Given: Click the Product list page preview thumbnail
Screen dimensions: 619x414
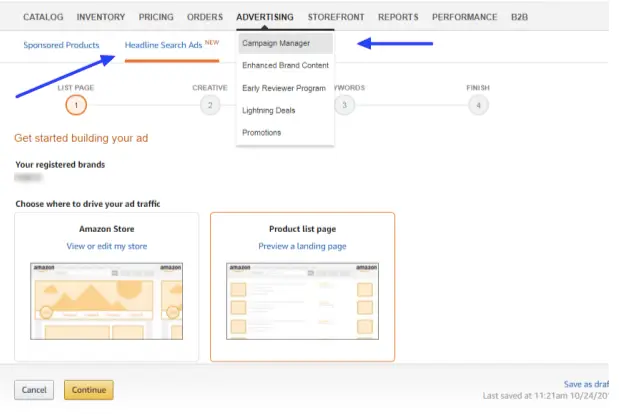Looking at the screenshot, I should click(x=302, y=301).
